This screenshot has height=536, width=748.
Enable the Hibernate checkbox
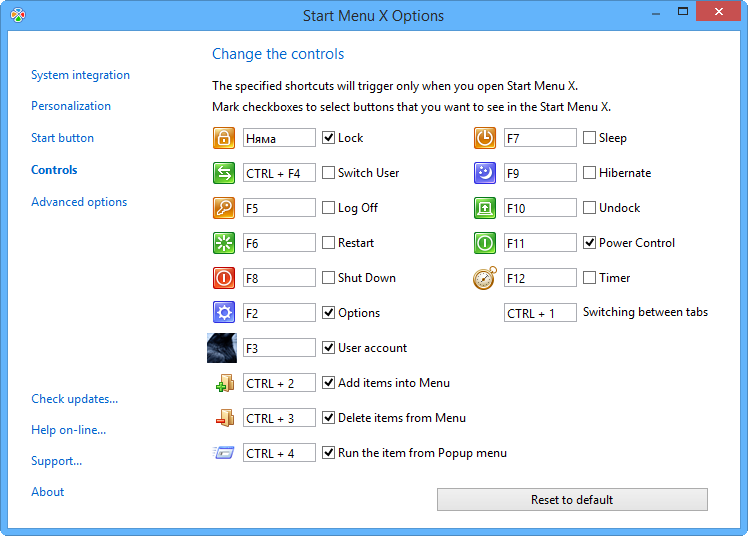click(589, 173)
